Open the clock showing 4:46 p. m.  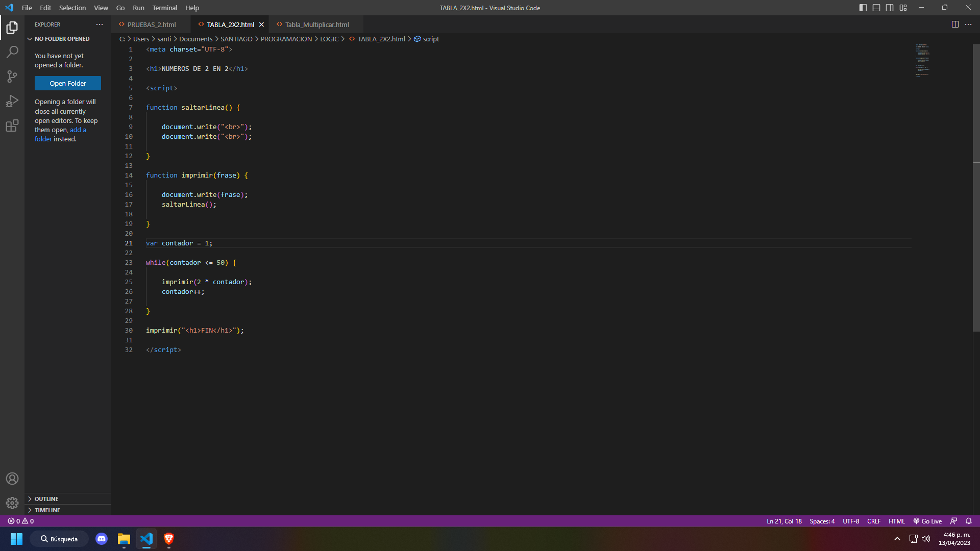tap(954, 539)
